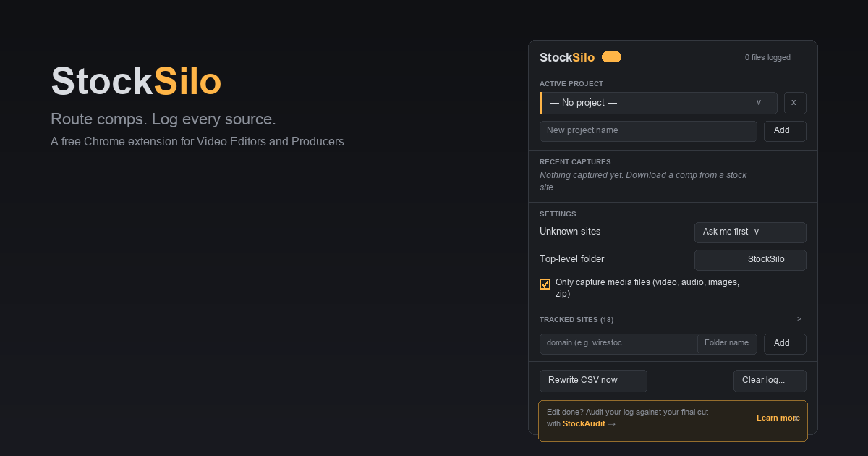Viewport: 868px width, 456px height.
Task: Click the ACTIVE PROJECT section label
Action: coord(571,84)
